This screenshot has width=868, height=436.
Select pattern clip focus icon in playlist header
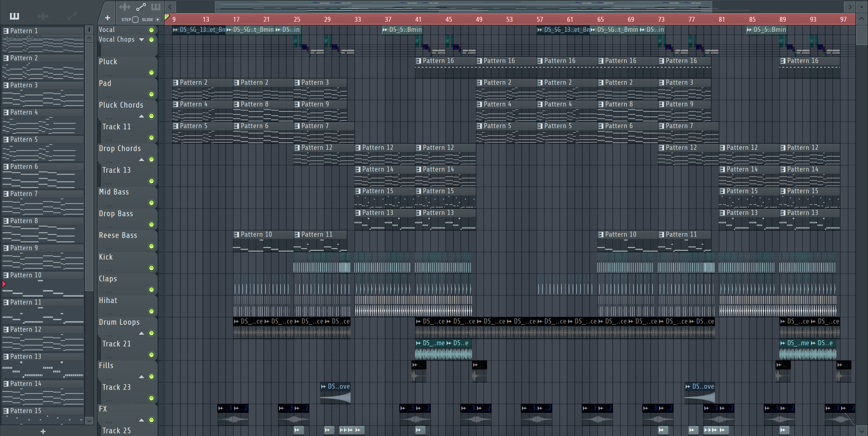tap(156, 7)
